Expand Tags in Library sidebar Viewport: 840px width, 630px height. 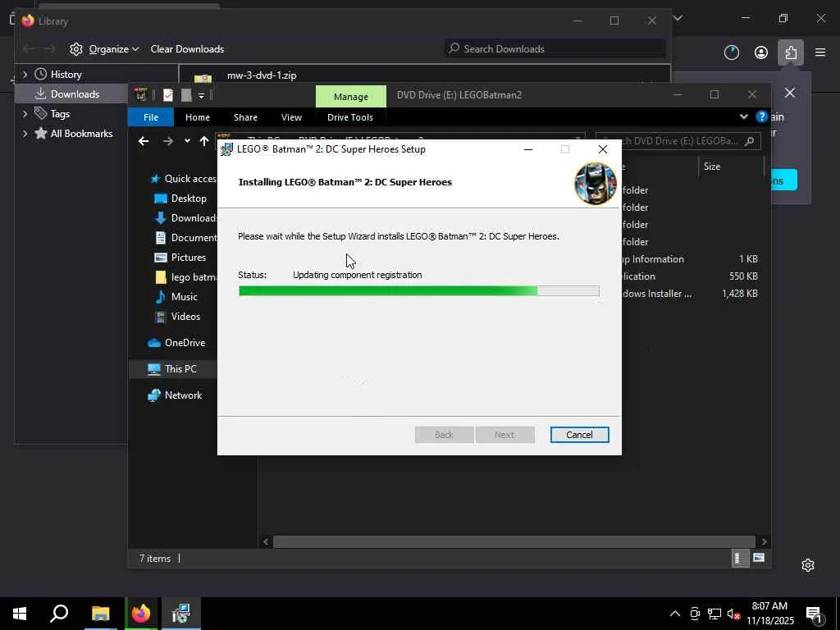tap(25, 113)
